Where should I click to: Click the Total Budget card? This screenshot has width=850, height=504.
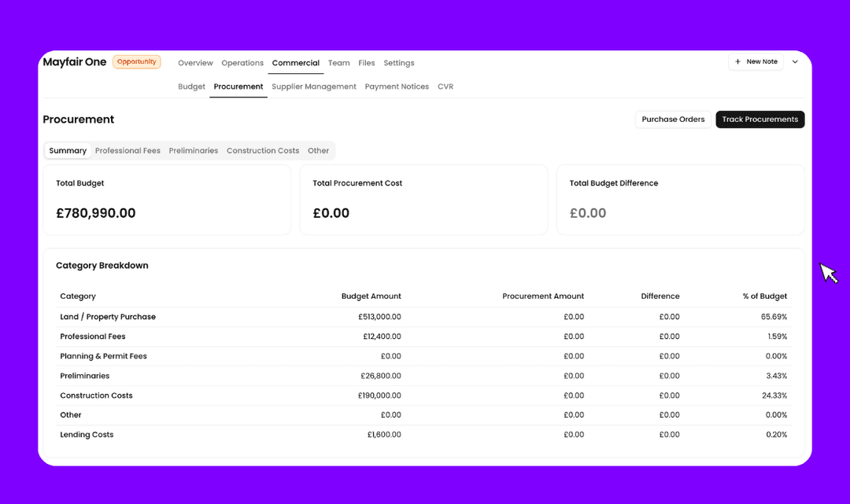pyautogui.click(x=167, y=200)
